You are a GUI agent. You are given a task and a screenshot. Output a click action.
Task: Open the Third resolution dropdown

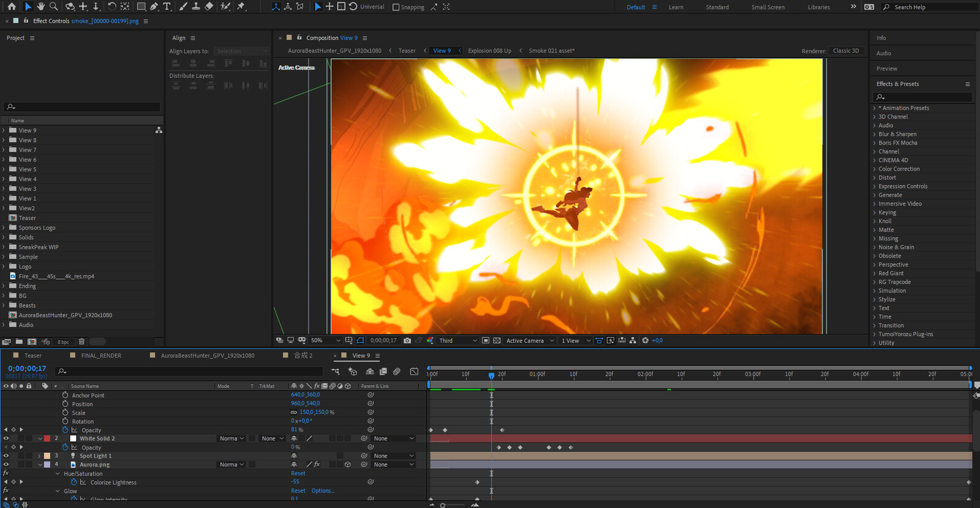coord(458,340)
